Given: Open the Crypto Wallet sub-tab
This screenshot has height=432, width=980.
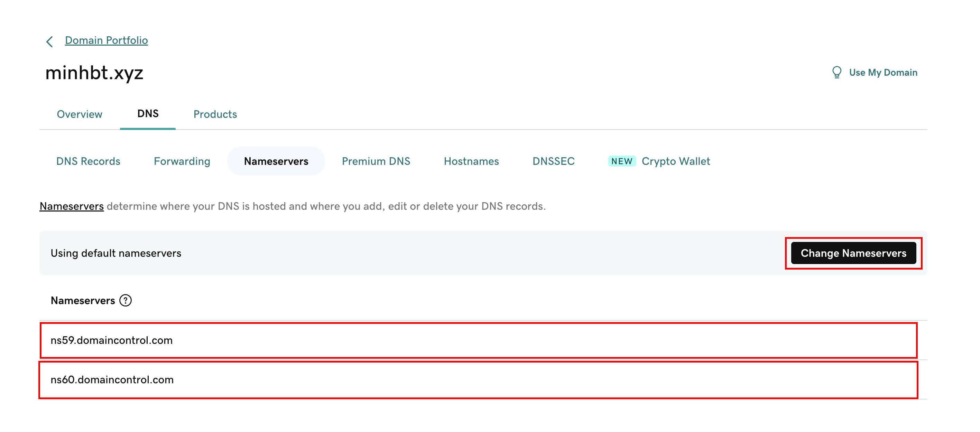Looking at the screenshot, I should click(x=676, y=161).
